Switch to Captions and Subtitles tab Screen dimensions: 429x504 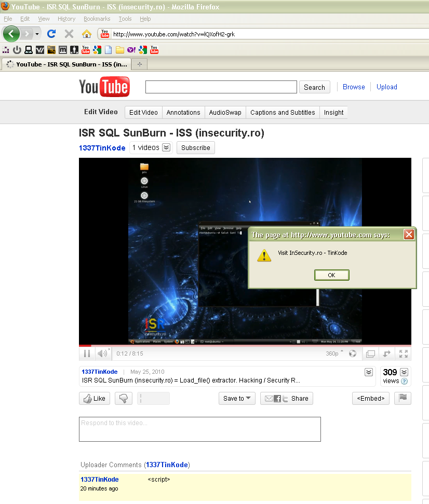coord(283,113)
